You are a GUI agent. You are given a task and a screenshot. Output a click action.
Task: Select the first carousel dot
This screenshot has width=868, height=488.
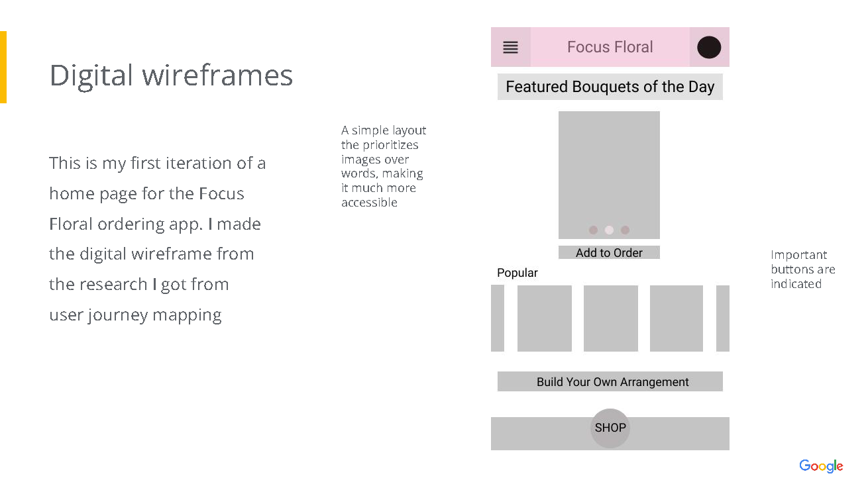point(593,230)
